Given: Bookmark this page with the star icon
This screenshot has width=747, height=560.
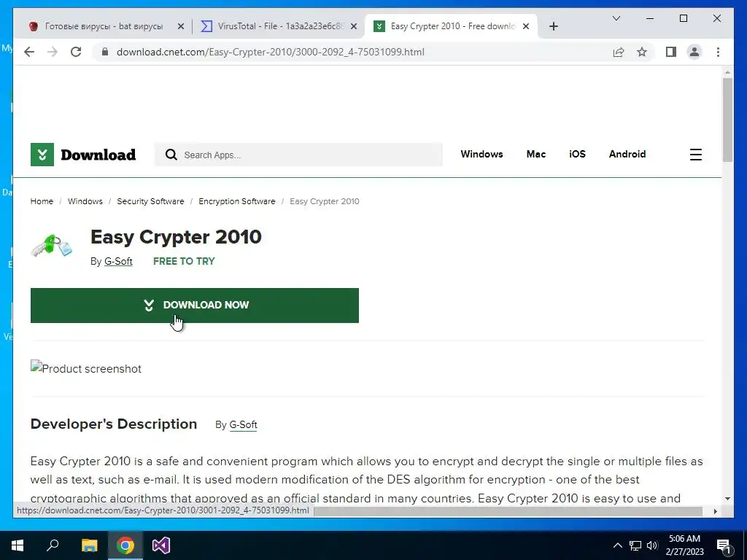Looking at the screenshot, I should (642, 52).
